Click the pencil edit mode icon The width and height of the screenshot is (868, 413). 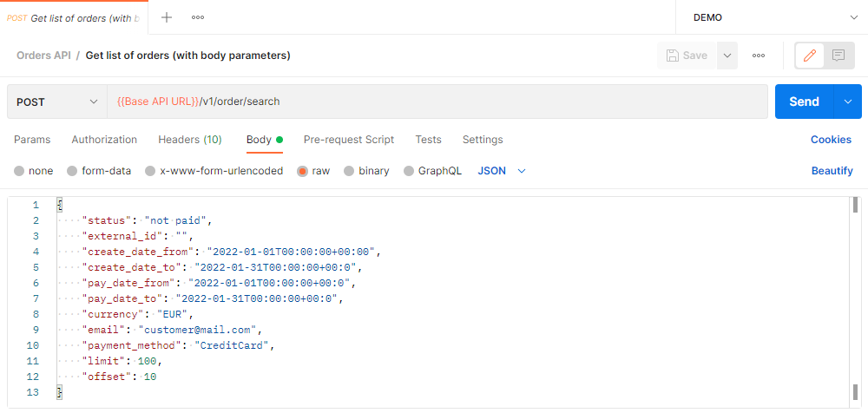pos(810,56)
